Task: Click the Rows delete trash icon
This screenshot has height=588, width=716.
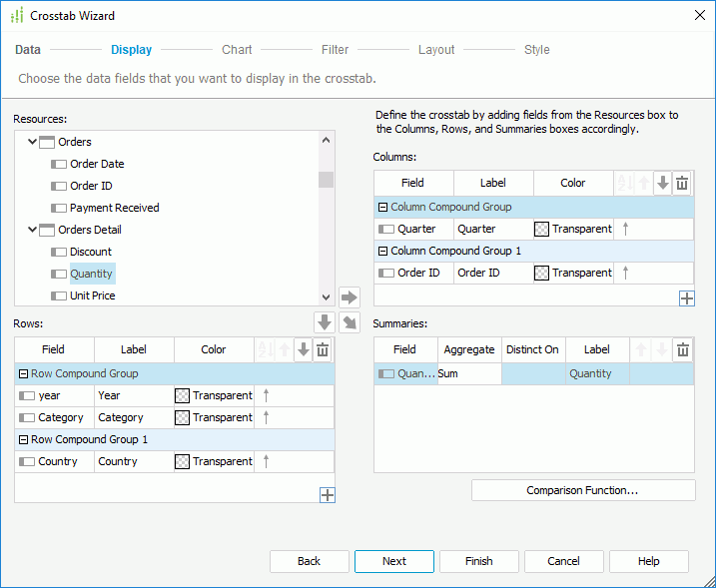Action: click(323, 349)
